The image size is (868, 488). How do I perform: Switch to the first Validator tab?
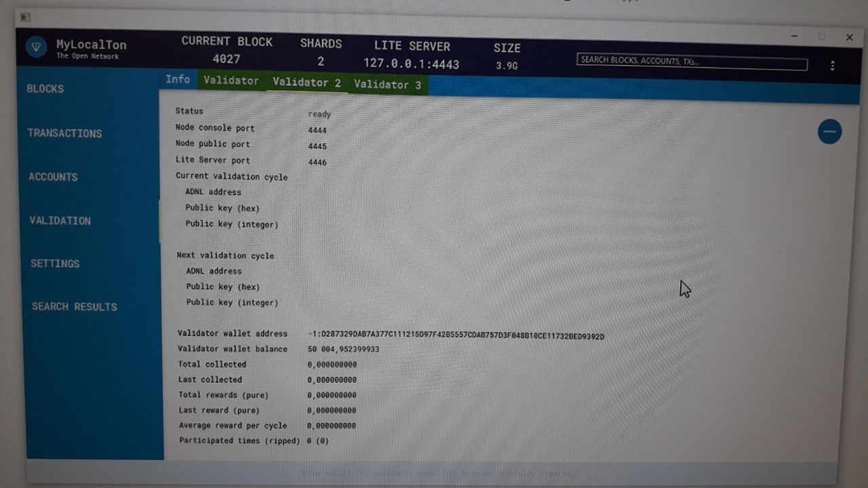tap(231, 81)
